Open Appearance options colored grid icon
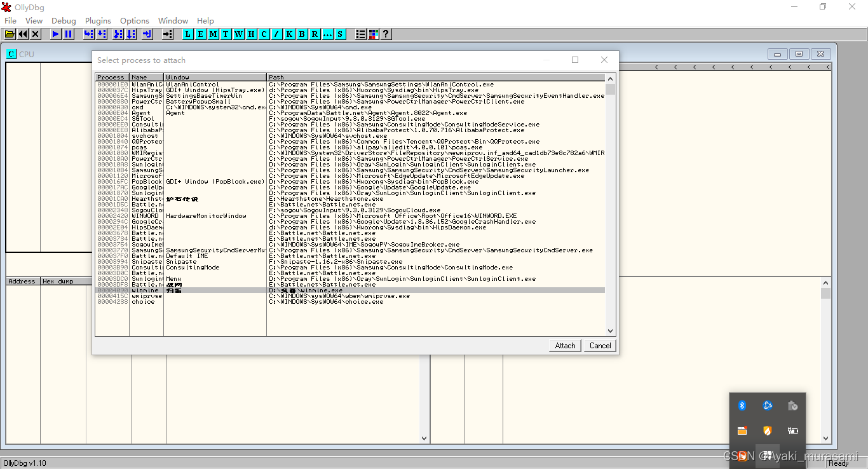868x469 pixels. [374, 34]
